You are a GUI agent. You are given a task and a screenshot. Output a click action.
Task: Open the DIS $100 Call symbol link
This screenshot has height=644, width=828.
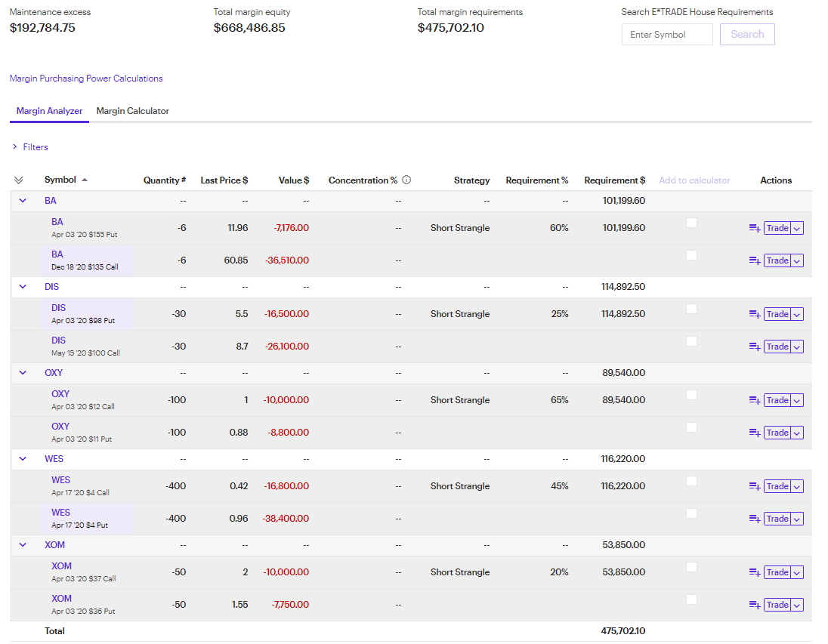tap(59, 340)
